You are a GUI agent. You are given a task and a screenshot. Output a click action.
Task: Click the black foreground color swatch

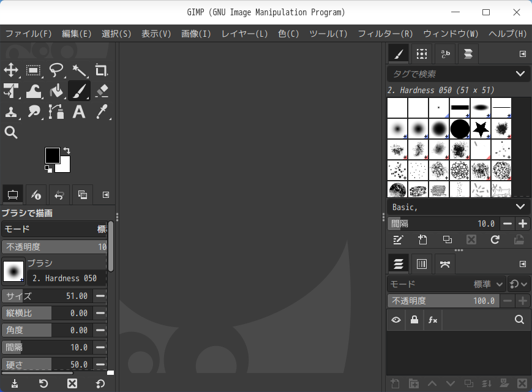(x=53, y=156)
